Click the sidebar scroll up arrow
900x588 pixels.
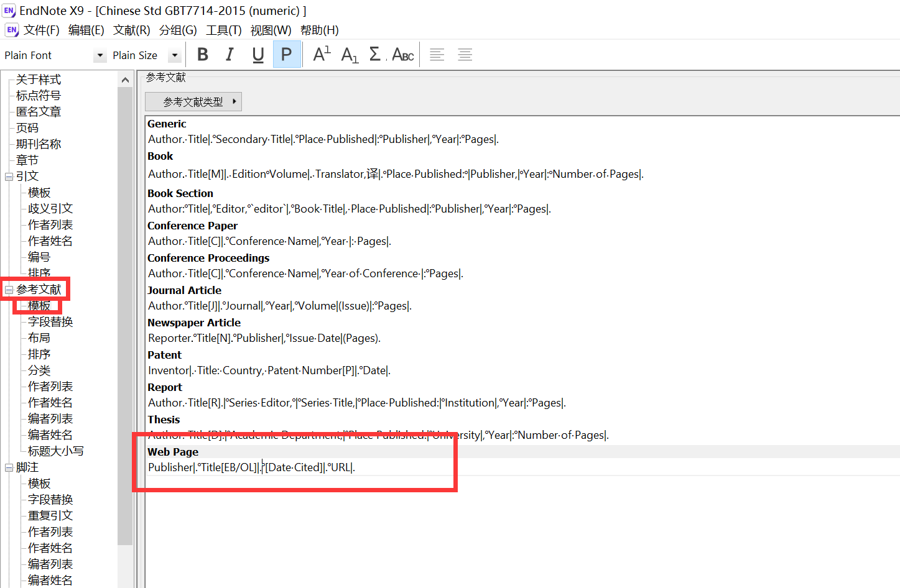pyautogui.click(x=125, y=80)
